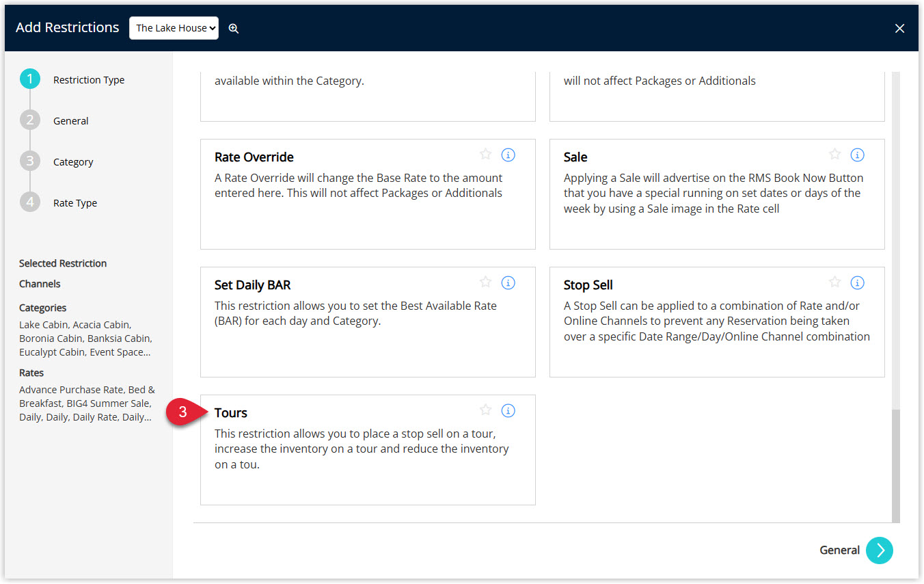The height and width of the screenshot is (584, 924).
Task: Show info about the Sale restriction
Action: (x=857, y=155)
